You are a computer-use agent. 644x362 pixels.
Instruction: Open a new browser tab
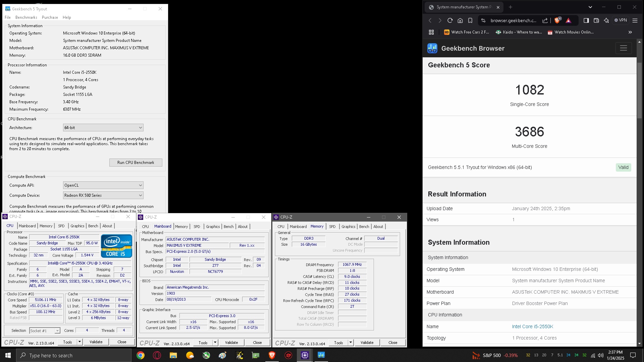(511, 7)
